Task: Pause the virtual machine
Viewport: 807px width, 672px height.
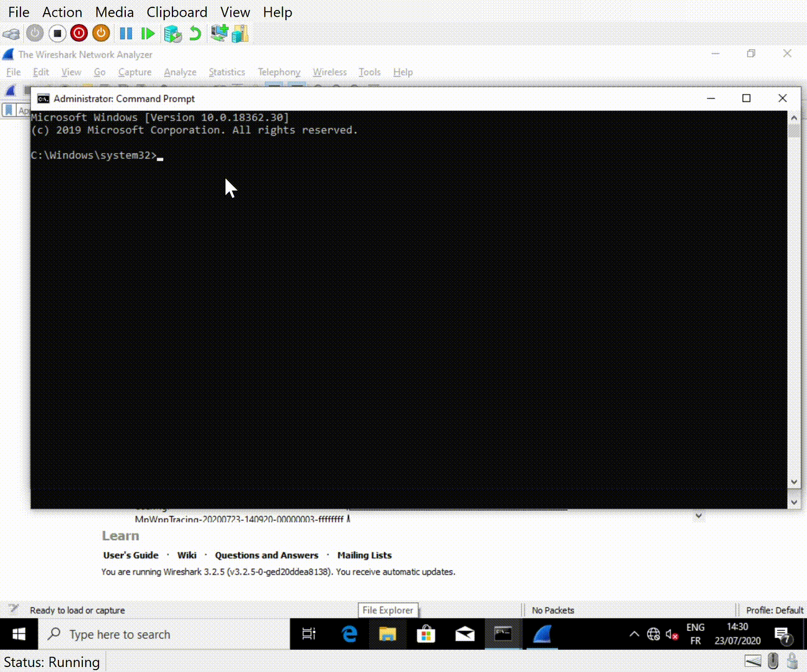Action: (x=126, y=34)
